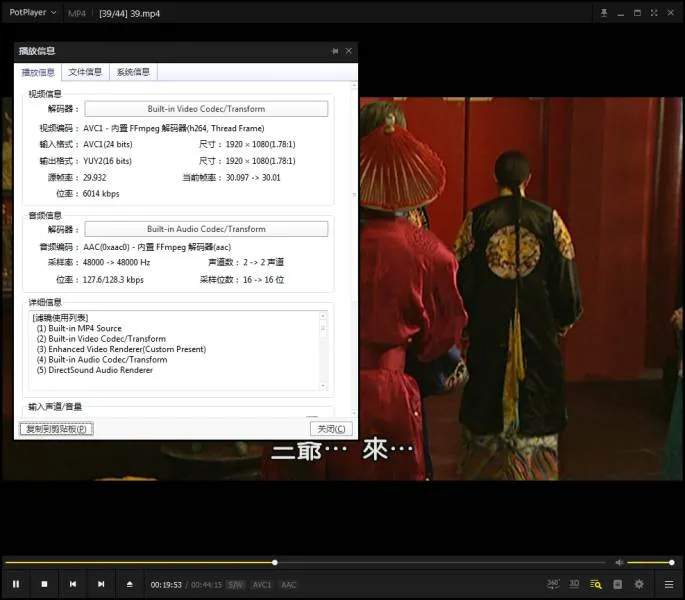Toggle the 3D video mode icon
685x600 pixels.
tap(575, 584)
